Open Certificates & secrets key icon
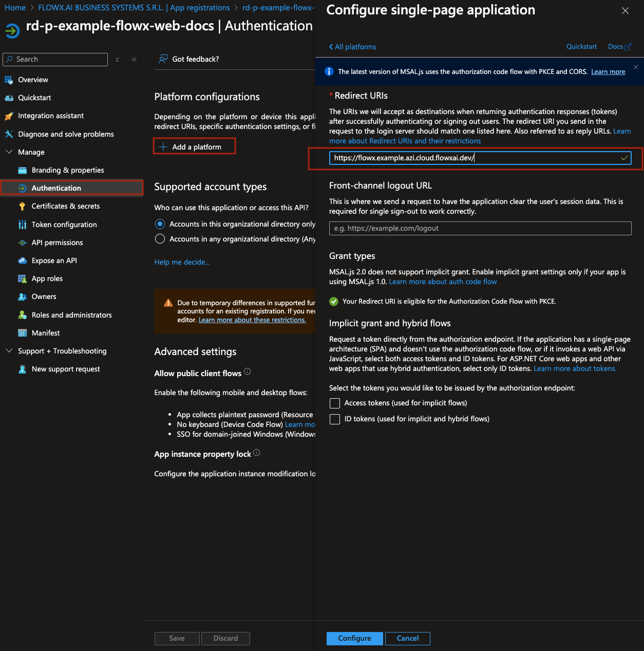This screenshot has height=651, width=644. pyautogui.click(x=22, y=206)
